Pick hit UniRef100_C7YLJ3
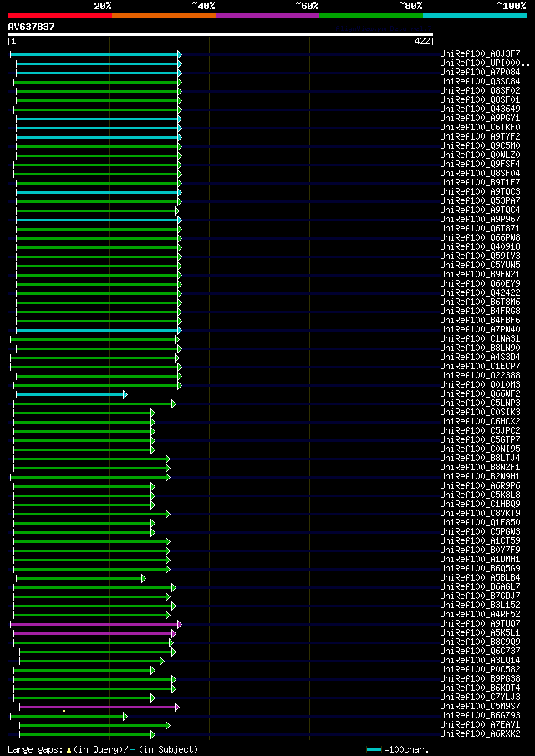This screenshot has height=756, width=535. [480, 698]
